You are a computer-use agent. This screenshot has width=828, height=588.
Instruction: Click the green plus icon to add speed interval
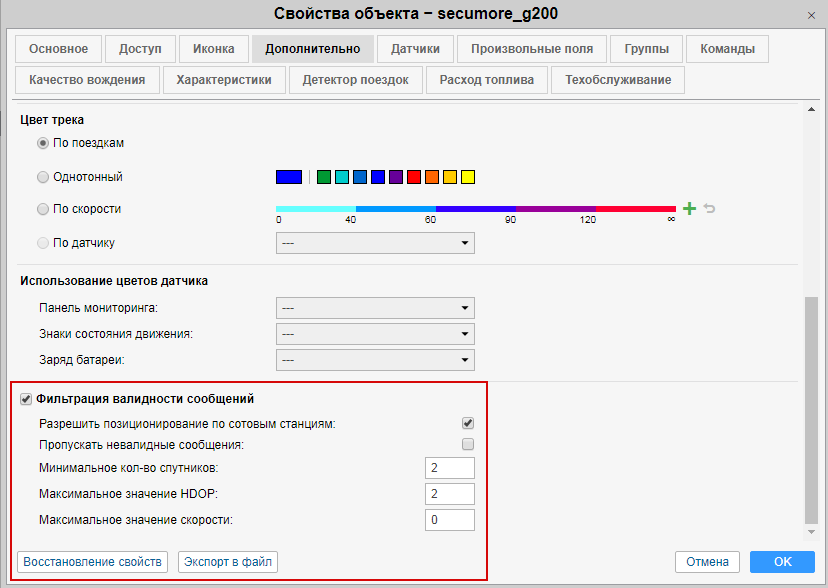(689, 209)
